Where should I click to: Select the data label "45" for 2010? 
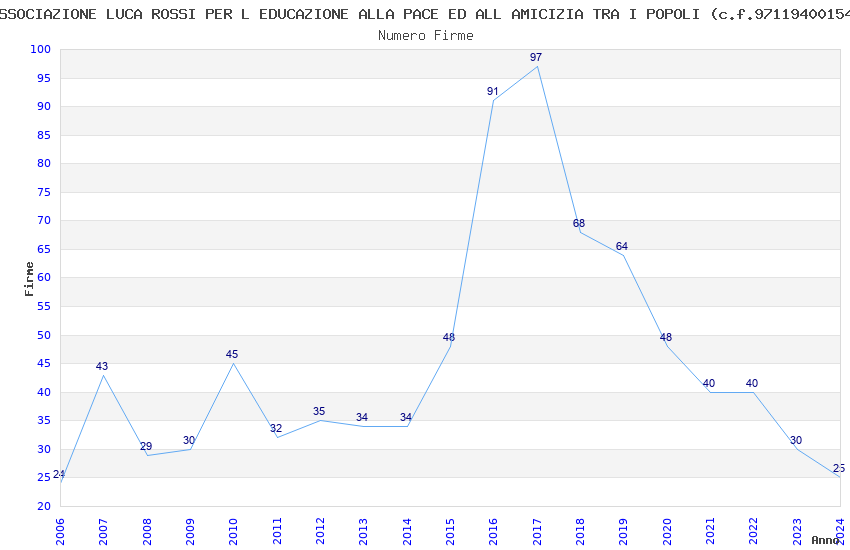[231, 354]
